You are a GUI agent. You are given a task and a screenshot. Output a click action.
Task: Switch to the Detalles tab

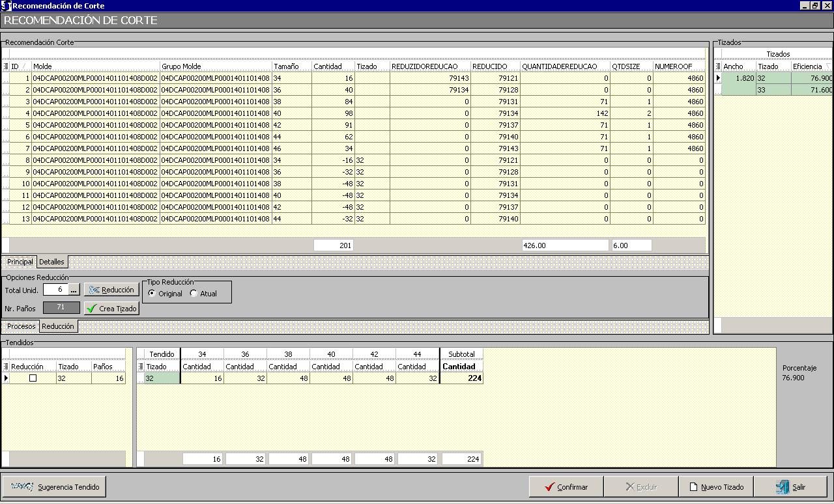coord(51,262)
